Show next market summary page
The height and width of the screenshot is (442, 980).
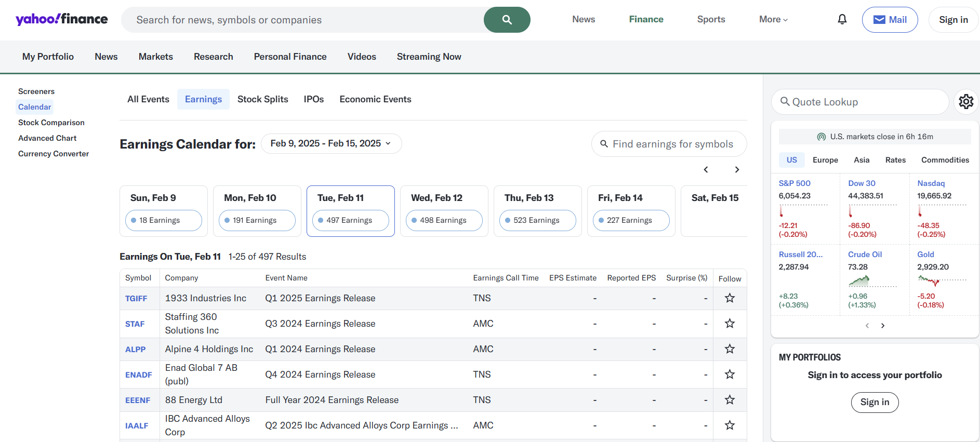pos(883,326)
